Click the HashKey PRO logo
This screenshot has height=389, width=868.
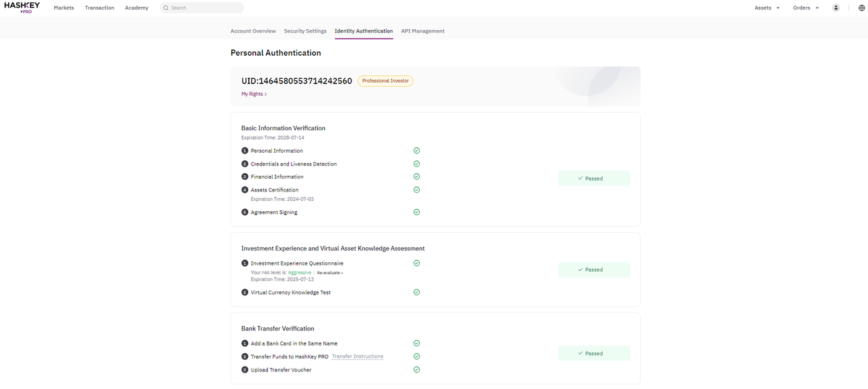[x=22, y=7]
